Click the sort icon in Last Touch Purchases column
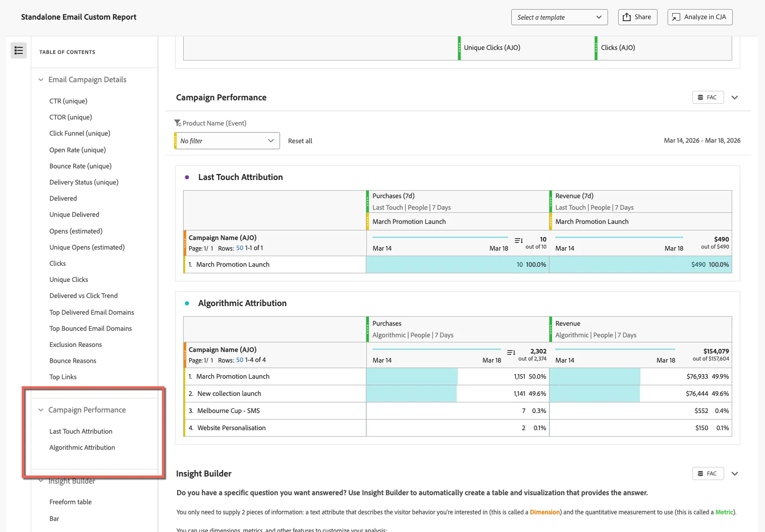The height and width of the screenshot is (532, 765). [519, 241]
